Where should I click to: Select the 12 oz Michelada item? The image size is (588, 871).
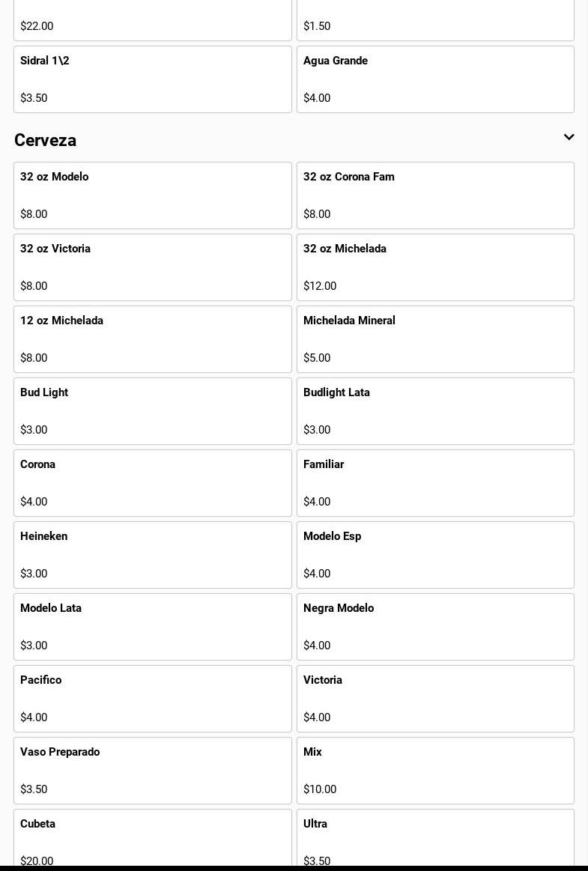click(x=153, y=339)
